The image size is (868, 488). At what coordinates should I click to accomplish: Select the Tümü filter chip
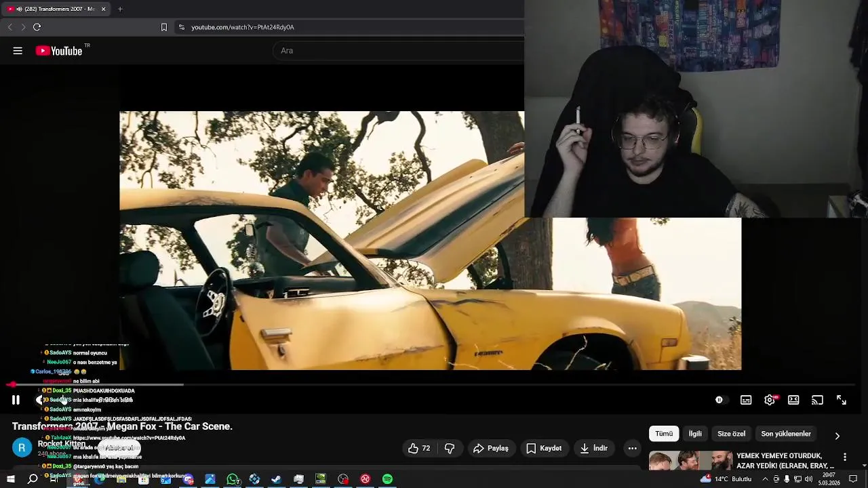click(x=664, y=434)
